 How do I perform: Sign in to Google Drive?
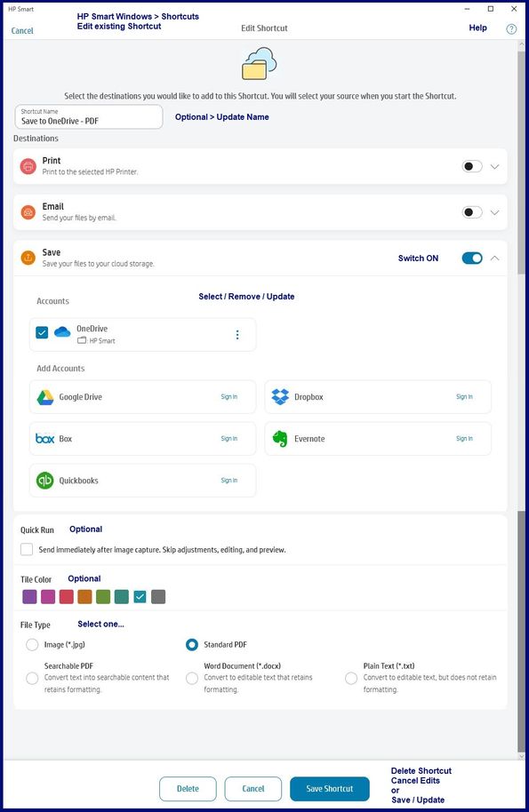click(x=229, y=397)
